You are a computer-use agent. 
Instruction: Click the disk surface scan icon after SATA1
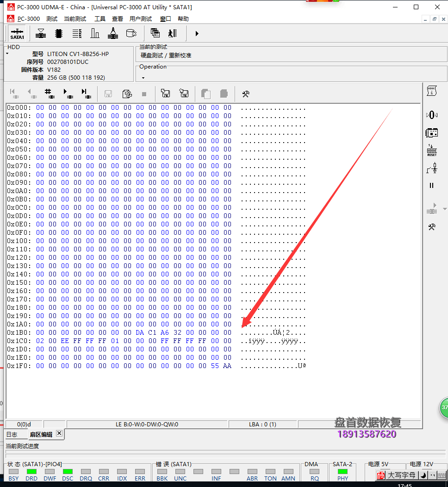coord(41,33)
